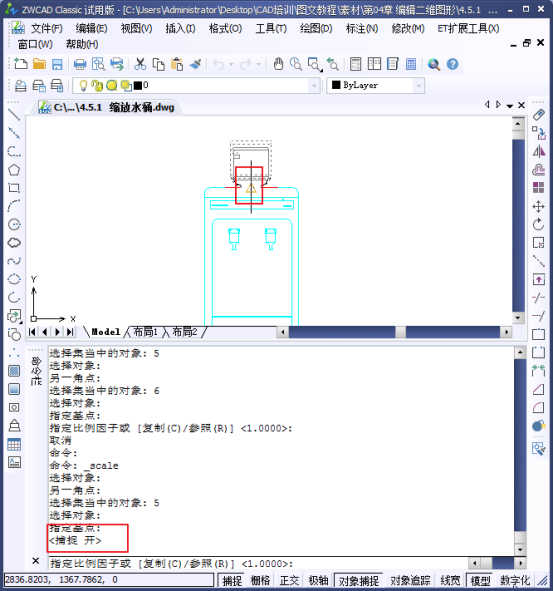Open the undo history dropdown arrow

click(231, 64)
